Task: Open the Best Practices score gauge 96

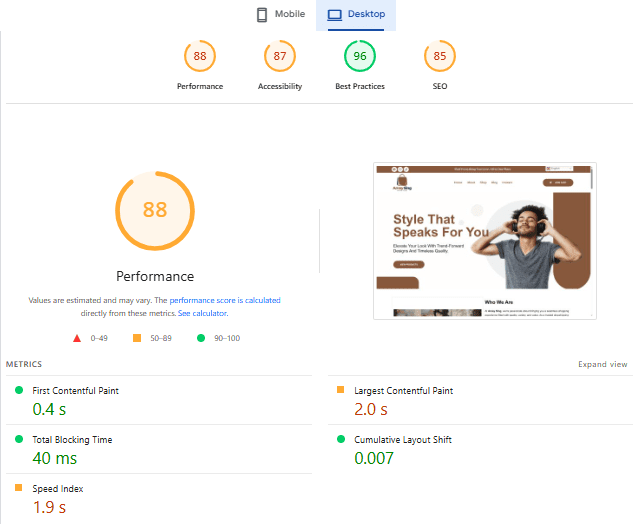Action: pyautogui.click(x=360, y=56)
